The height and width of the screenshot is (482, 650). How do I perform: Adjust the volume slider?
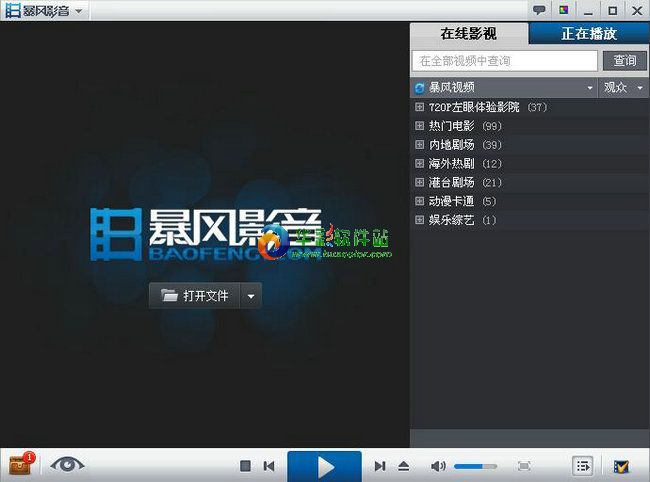click(x=475, y=467)
